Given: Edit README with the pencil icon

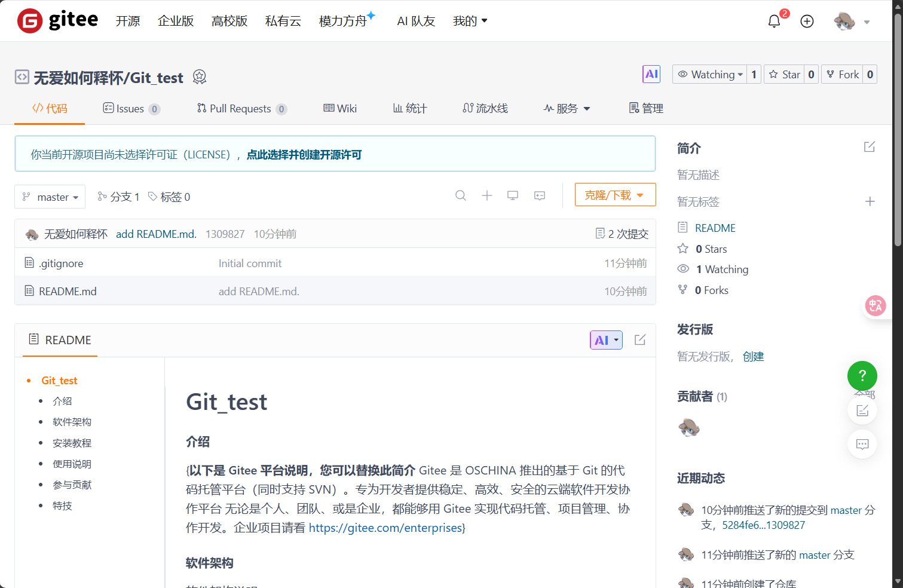Looking at the screenshot, I should point(640,339).
